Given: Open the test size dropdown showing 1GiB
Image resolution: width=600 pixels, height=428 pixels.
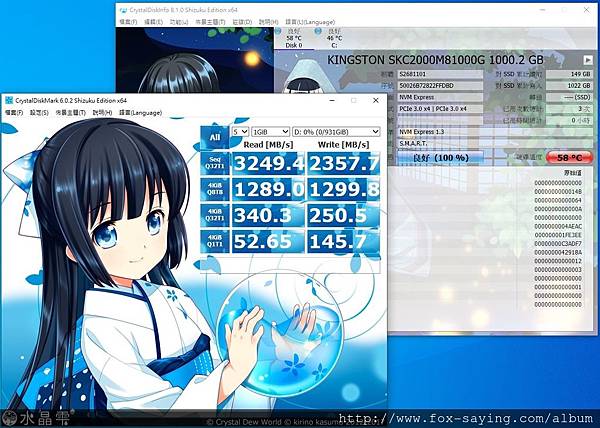Looking at the screenshot, I should [x=270, y=132].
